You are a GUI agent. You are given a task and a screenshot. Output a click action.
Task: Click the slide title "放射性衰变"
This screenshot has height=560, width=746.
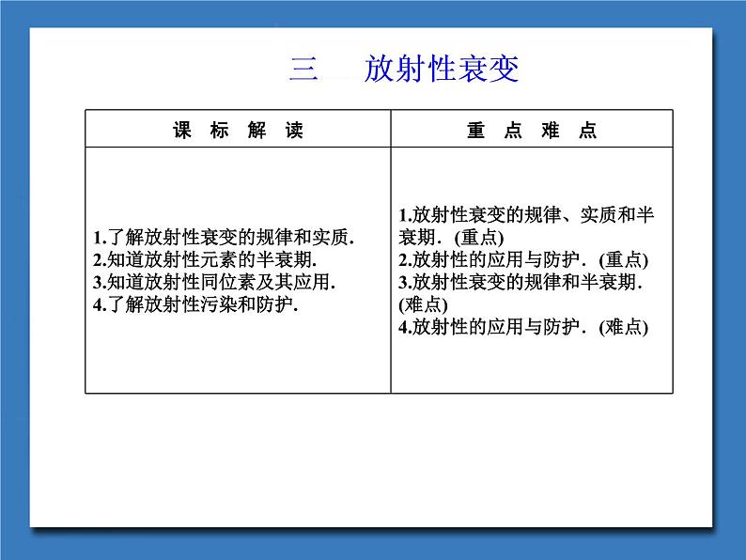tap(442, 70)
